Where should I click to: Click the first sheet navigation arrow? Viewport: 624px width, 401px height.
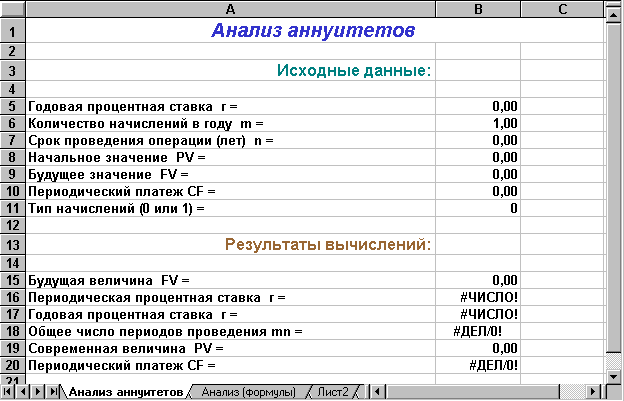click(x=10, y=392)
